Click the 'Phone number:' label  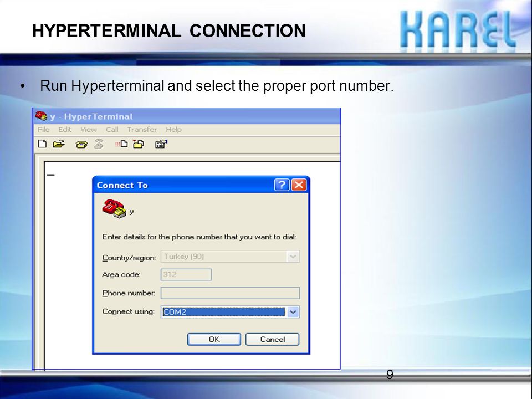[x=129, y=293]
